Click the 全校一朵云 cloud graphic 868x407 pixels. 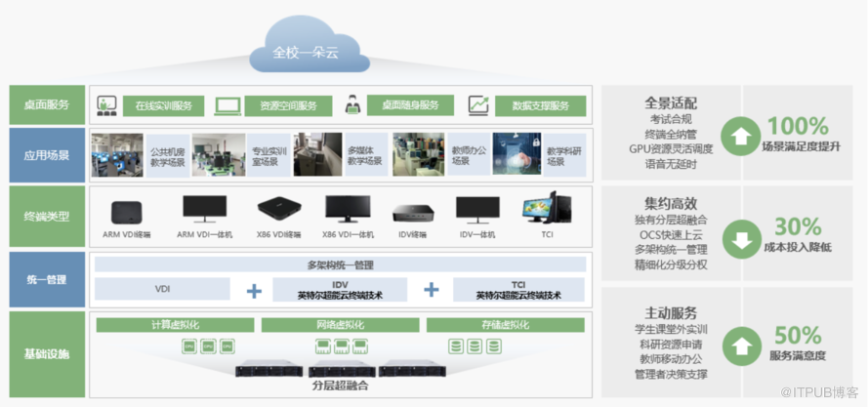pyautogui.click(x=310, y=44)
